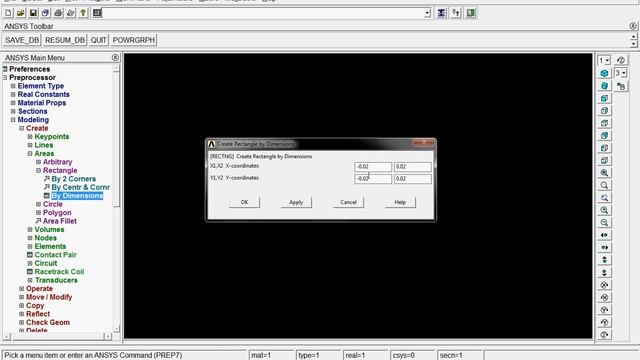Click the Y1 coordinate input field
The height and width of the screenshot is (360, 640).
click(373, 179)
